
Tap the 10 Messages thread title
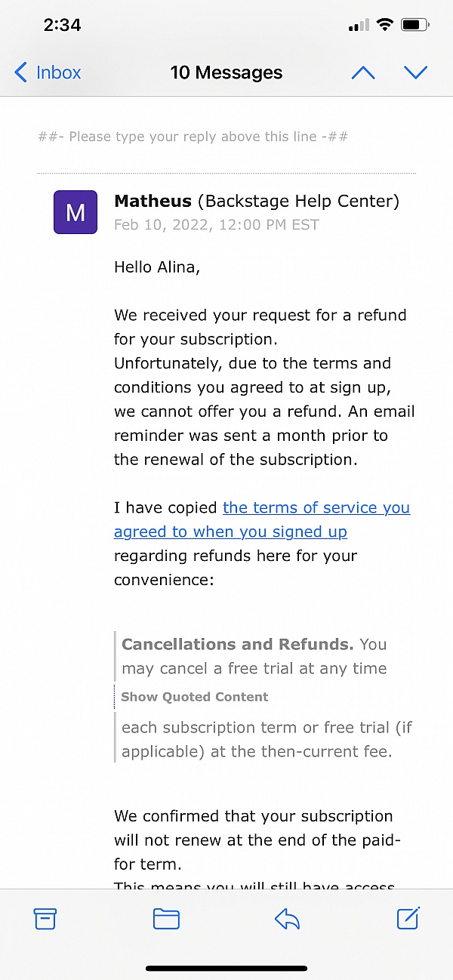[x=226, y=72]
